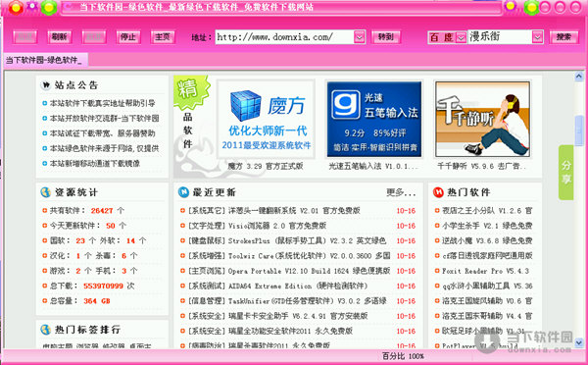Open Foxit Reader Pro V5.4.3 link
This screenshot has width=588, height=365.
tap(485, 271)
